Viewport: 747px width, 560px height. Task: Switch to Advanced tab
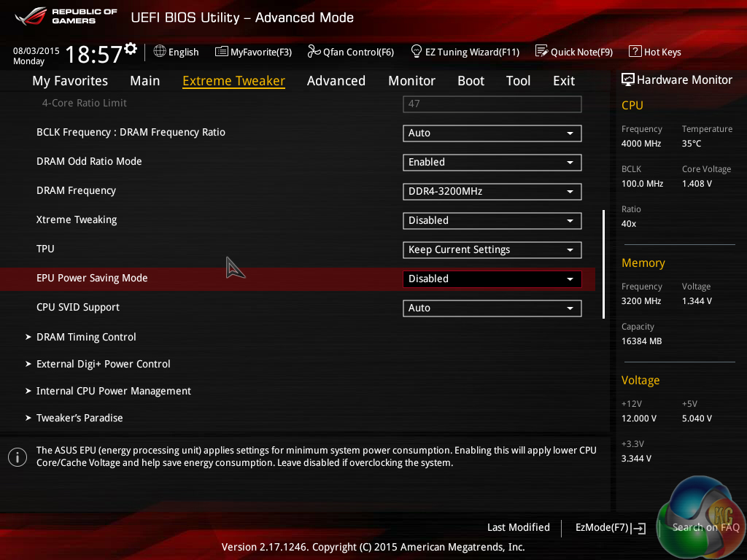click(336, 81)
